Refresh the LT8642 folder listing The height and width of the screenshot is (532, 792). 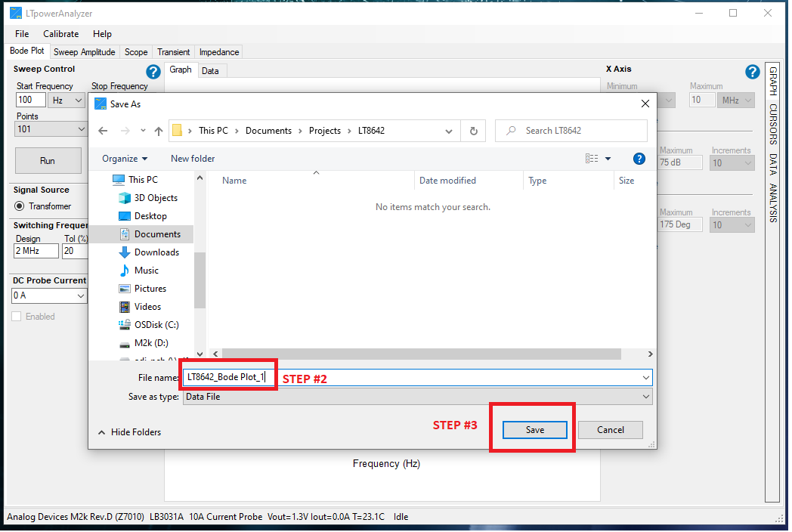pyautogui.click(x=473, y=131)
